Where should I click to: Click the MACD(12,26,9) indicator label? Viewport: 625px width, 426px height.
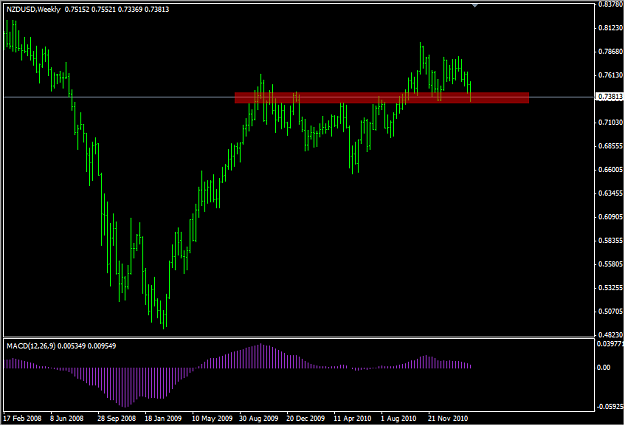point(31,346)
